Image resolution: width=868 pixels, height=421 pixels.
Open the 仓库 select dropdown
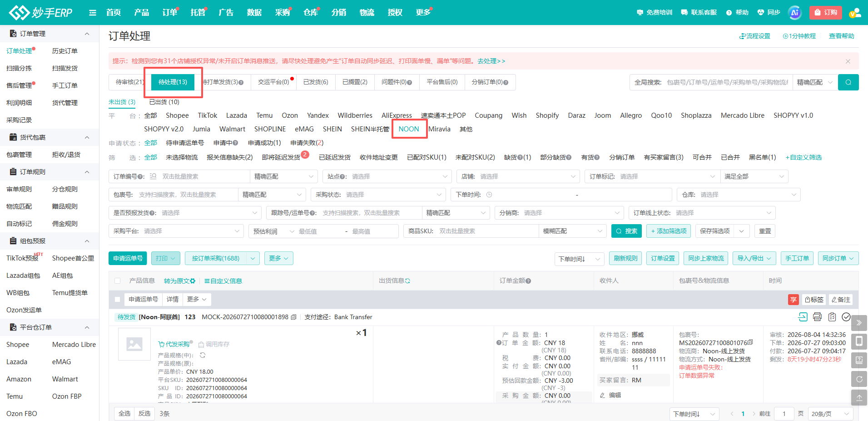tap(739, 195)
